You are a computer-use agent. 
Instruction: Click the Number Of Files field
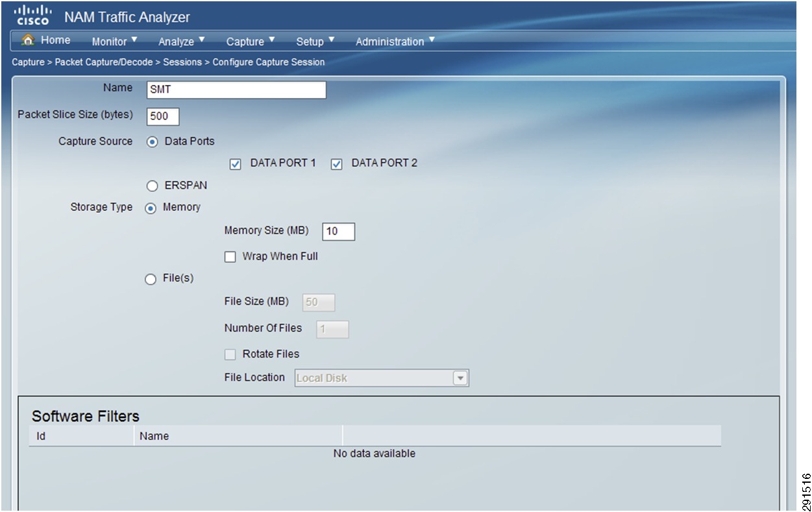(332, 329)
